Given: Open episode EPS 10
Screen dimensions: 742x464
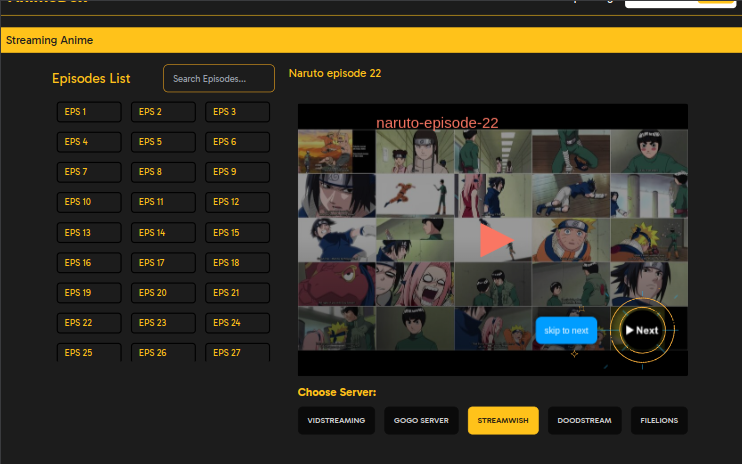Looking at the screenshot, I should coord(89,202).
